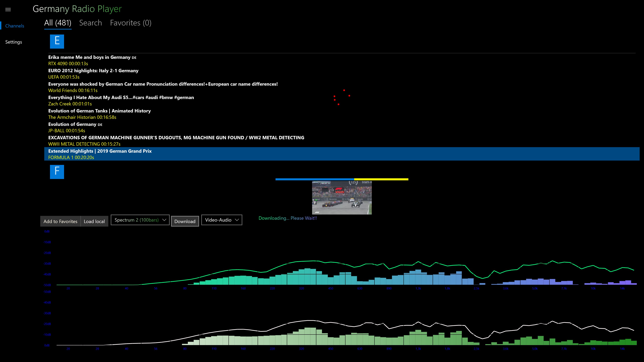Image resolution: width=644 pixels, height=362 pixels.
Task: Switch to the Favorites (0) tab
Action: click(130, 23)
